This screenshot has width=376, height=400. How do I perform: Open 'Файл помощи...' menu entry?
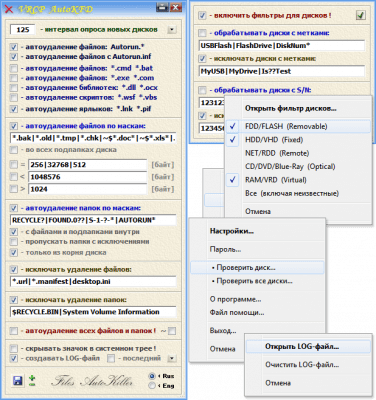click(x=257, y=312)
